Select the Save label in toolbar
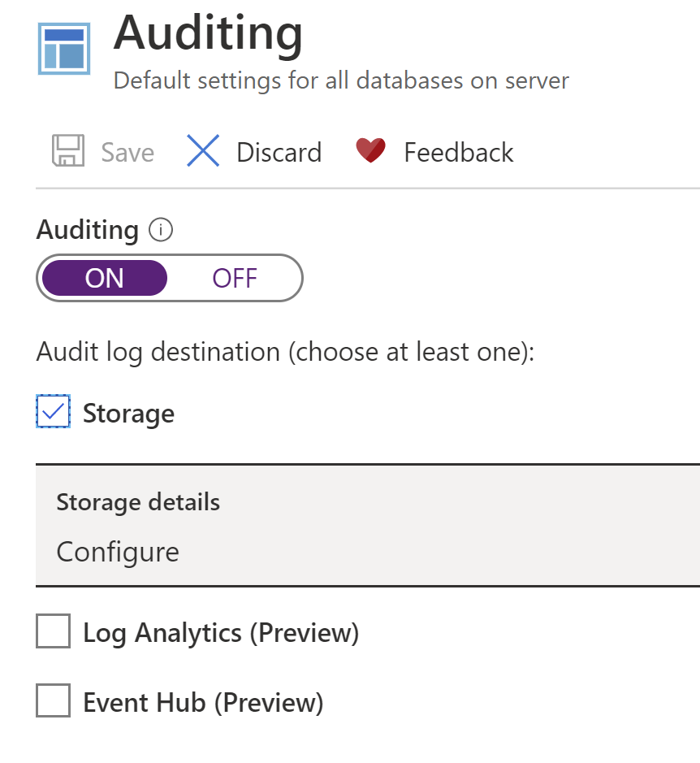The image size is (700, 763). point(127,153)
